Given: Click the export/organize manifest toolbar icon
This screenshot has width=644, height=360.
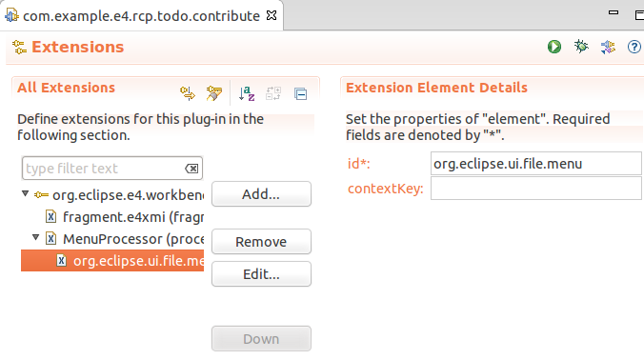Looking at the screenshot, I should click(608, 47).
